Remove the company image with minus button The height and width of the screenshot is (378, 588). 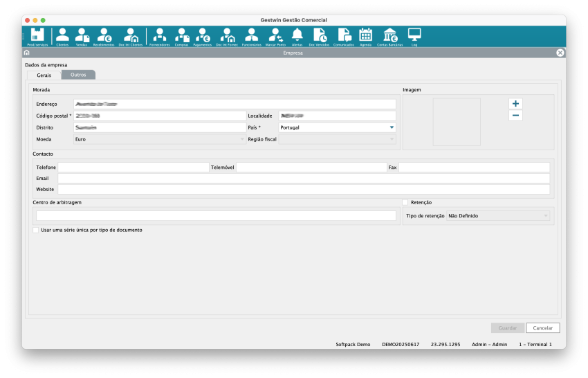pos(515,115)
